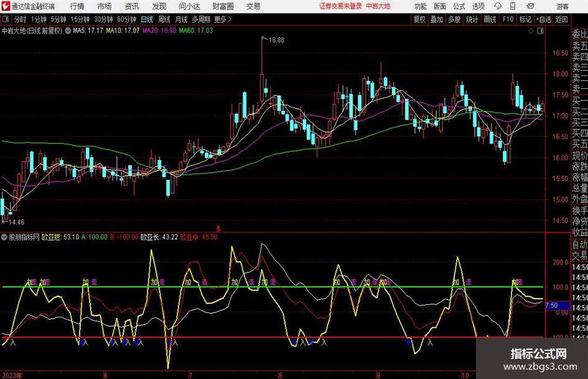Click the 复权 toolbar button
This screenshot has width=588, height=379.
coord(419,19)
